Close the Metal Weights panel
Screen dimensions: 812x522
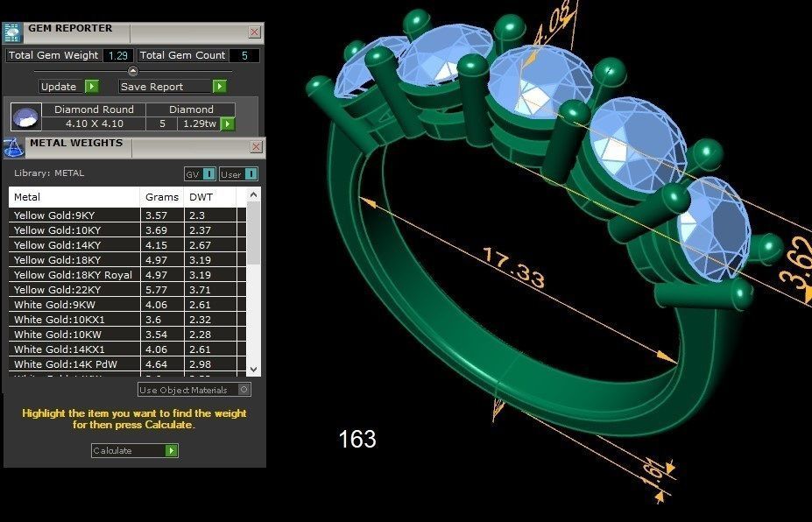click(256, 146)
